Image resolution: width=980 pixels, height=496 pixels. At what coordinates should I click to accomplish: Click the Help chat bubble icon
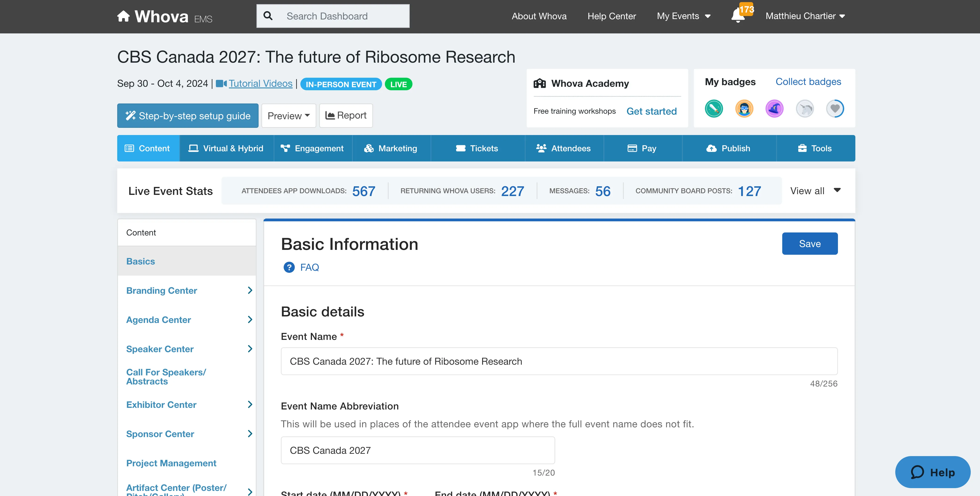point(917,472)
